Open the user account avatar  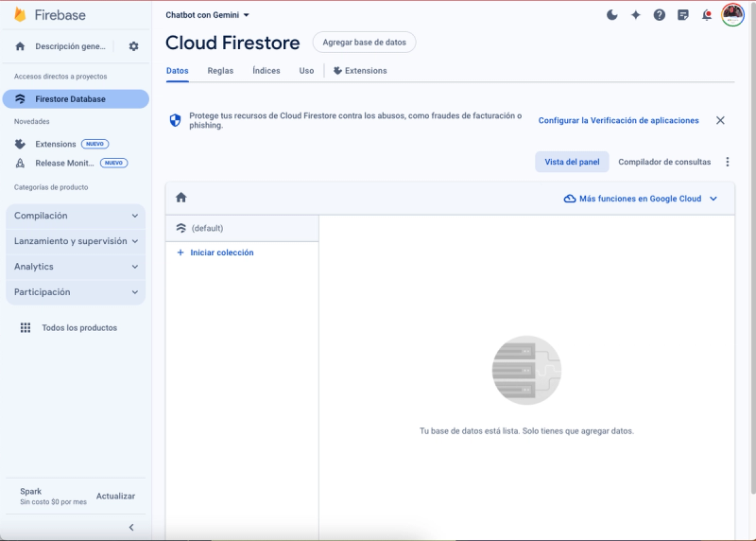coord(731,15)
